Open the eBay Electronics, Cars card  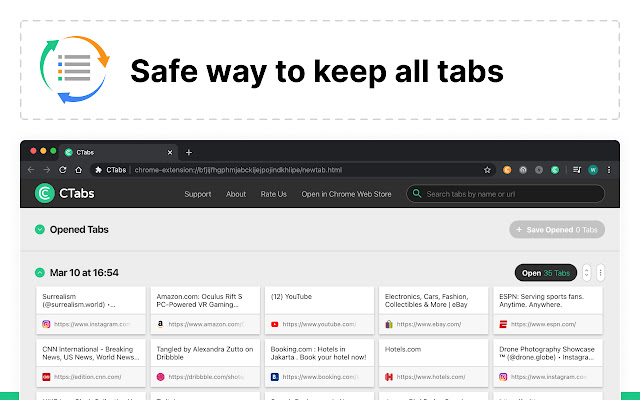[x=433, y=311]
